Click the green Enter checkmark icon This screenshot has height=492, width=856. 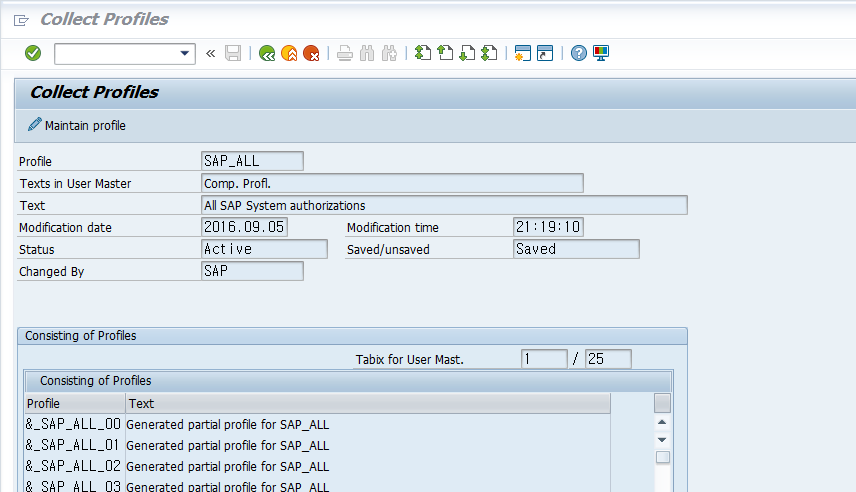click(x=33, y=53)
